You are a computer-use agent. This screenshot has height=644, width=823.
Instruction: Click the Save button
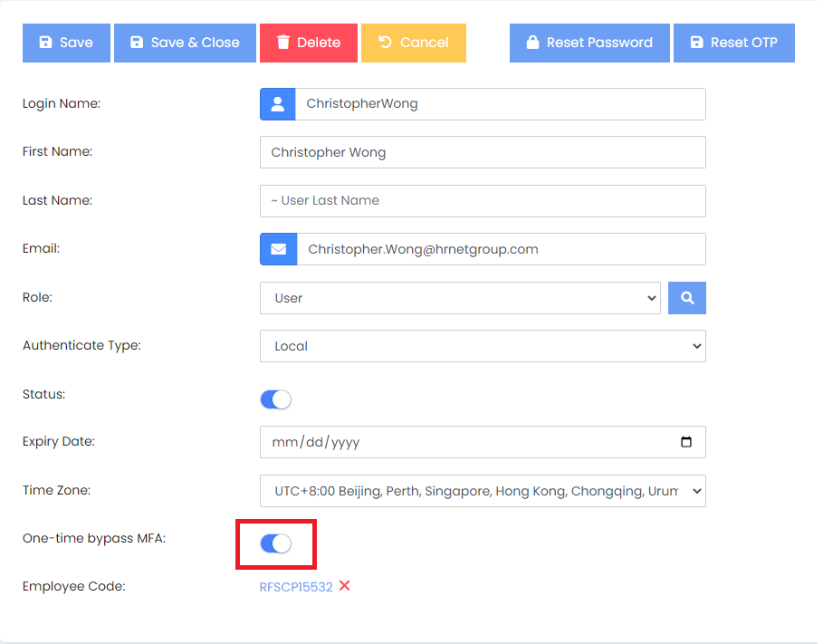pyautogui.click(x=66, y=43)
